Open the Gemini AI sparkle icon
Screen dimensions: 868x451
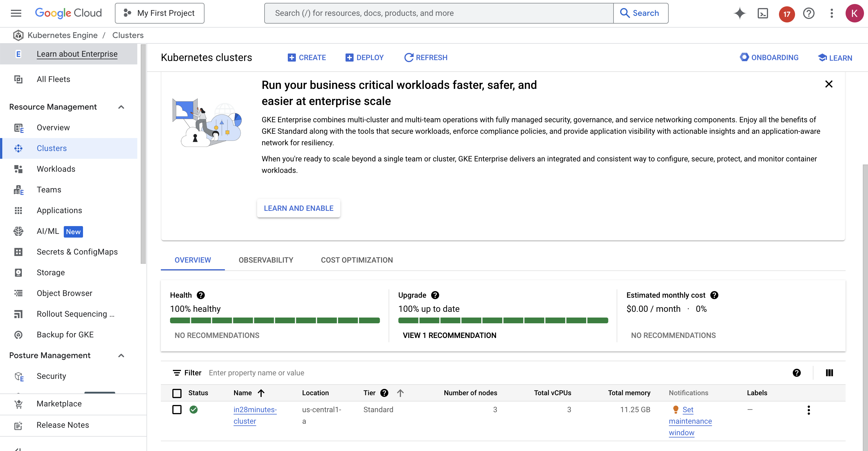click(740, 13)
